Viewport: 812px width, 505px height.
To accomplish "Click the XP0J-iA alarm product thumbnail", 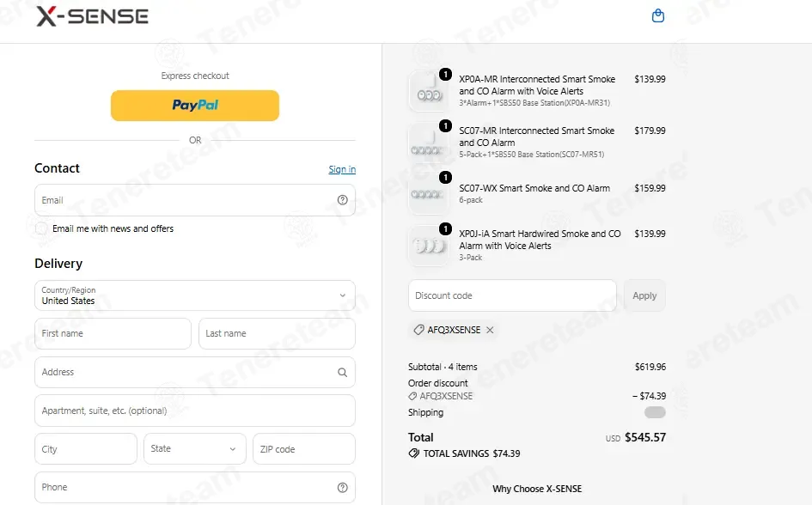I will pyautogui.click(x=429, y=246).
